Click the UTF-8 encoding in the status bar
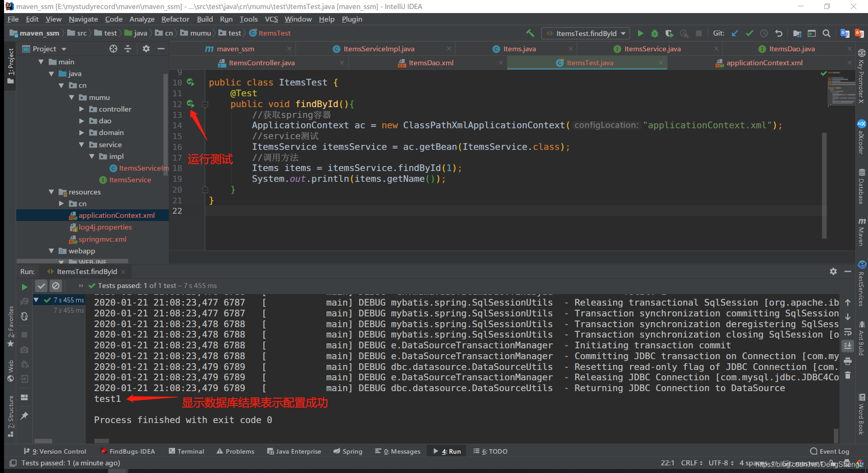The width and height of the screenshot is (868, 473). pyautogui.click(x=721, y=463)
